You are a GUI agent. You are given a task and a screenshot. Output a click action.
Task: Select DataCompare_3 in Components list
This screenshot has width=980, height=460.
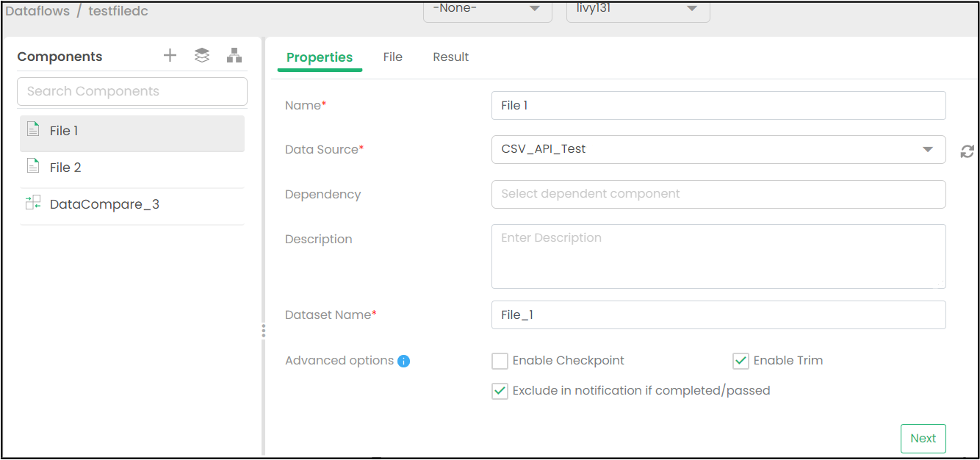pos(132,206)
